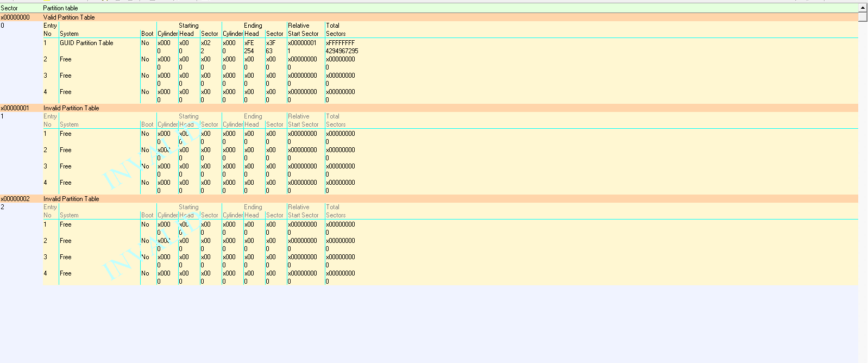Click the vertical scrollbar thumb

coord(863,17)
